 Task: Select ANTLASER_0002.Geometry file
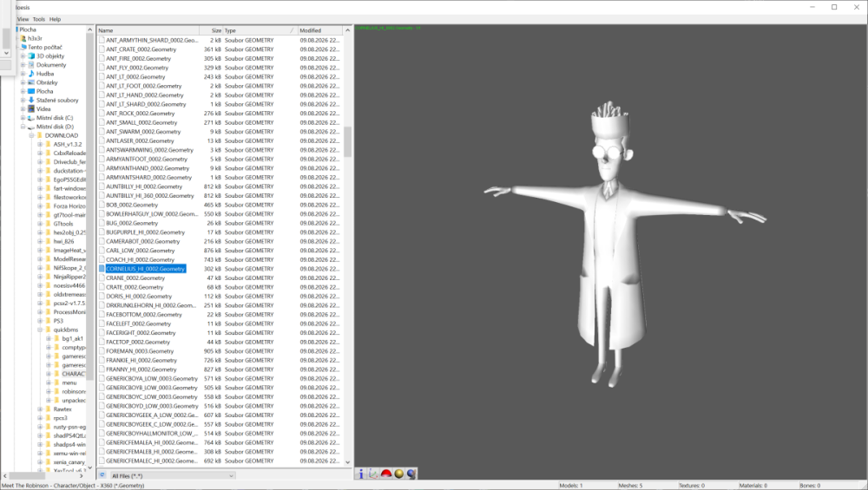[x=140, y=141]
